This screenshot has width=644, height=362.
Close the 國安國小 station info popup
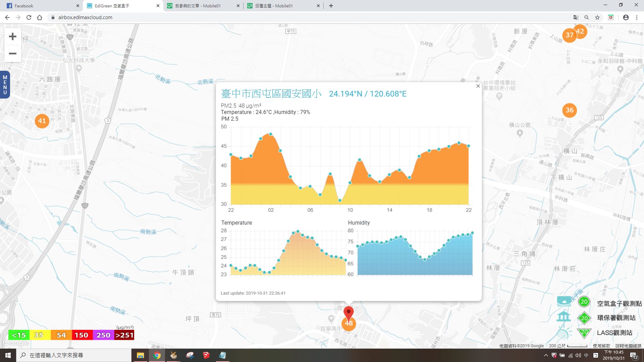[x=478, y=86]
